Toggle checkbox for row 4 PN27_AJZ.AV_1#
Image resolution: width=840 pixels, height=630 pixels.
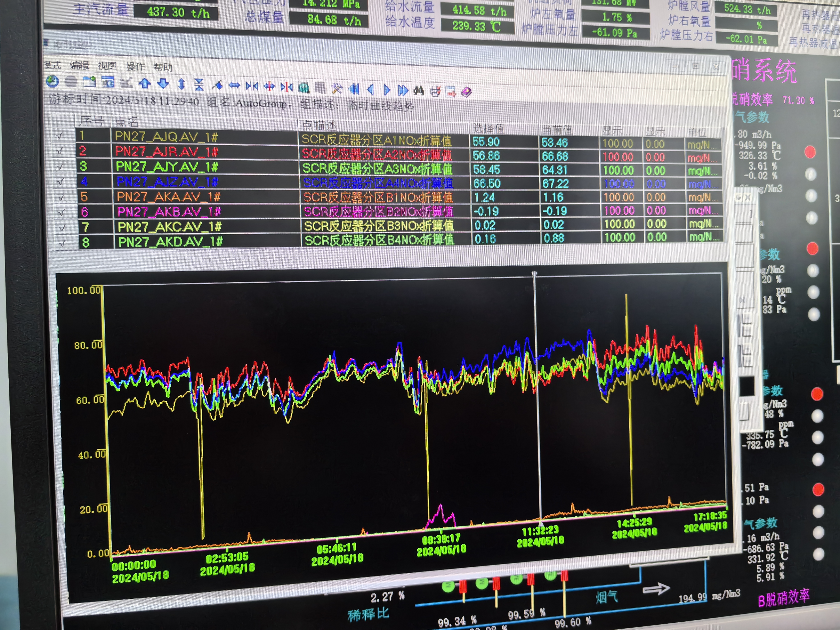coord(61,181)
